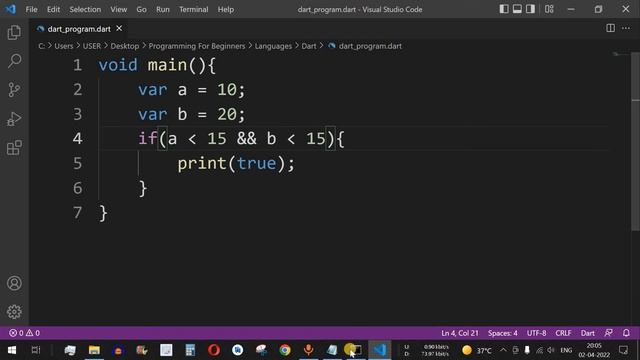
Task: Click the Languages breadcrumb segment
Action: pos(273,46)
